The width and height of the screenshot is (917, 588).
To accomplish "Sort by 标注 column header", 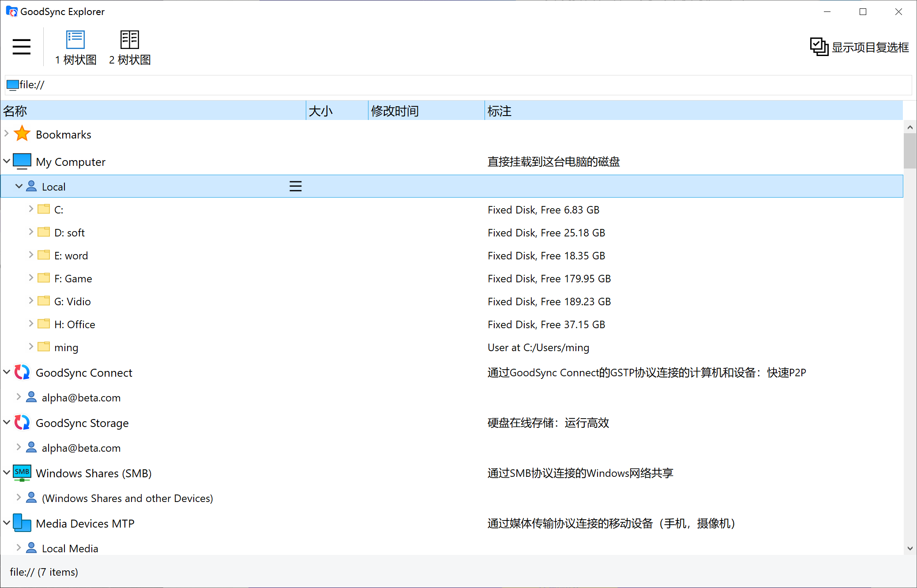I will pyautogui.click(x=694, y=111).
